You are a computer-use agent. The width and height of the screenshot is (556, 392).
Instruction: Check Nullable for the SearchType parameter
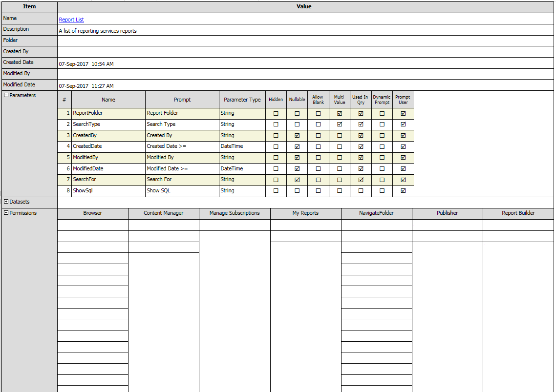click(x=297, y=124)
